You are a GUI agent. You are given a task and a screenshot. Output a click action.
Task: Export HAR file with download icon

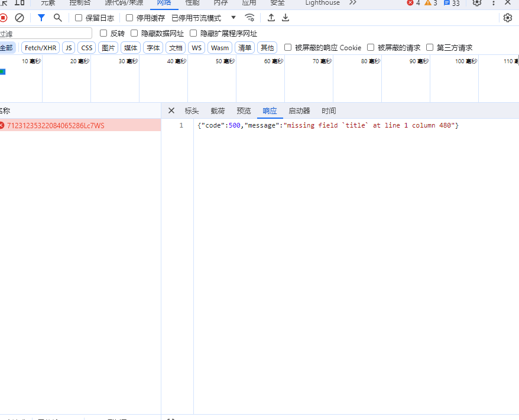(x=286, y=18)
